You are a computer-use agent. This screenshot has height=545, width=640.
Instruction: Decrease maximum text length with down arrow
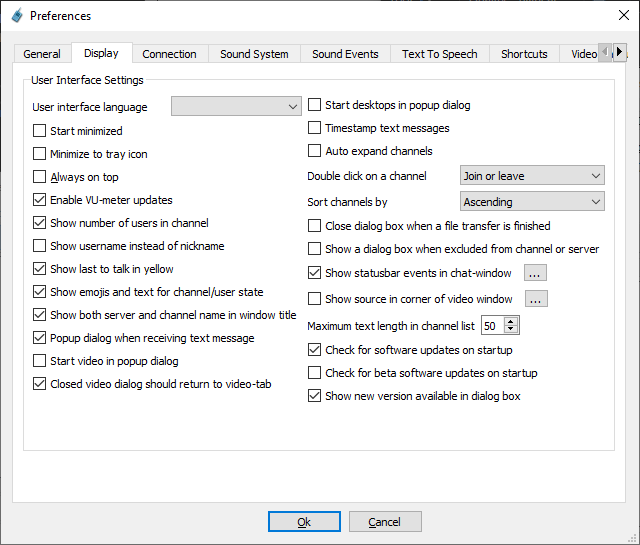[511, 330]
